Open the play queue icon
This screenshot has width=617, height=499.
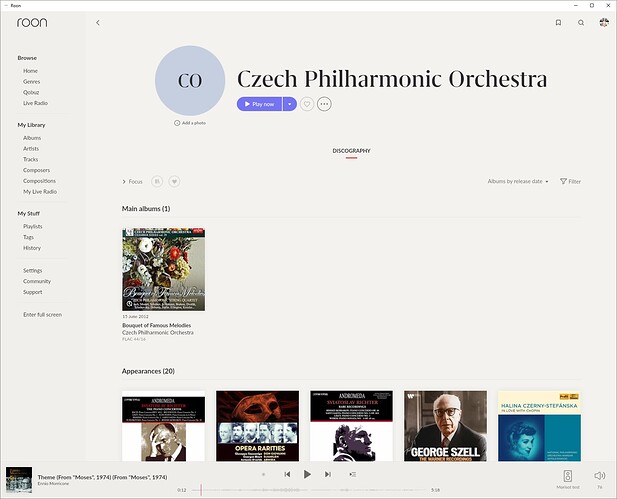coord(353,475)
